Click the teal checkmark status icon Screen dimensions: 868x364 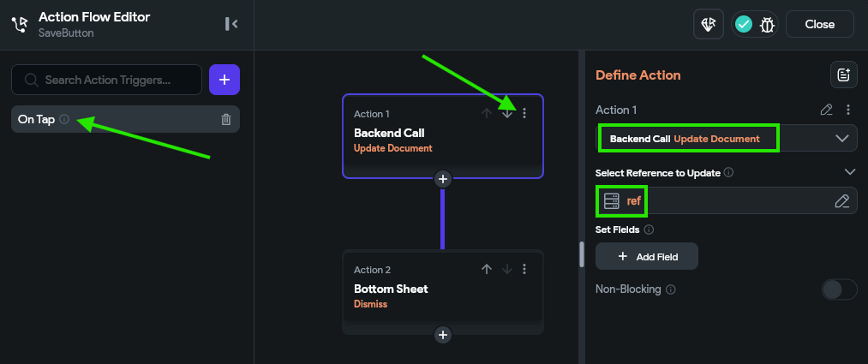[744, 24]
